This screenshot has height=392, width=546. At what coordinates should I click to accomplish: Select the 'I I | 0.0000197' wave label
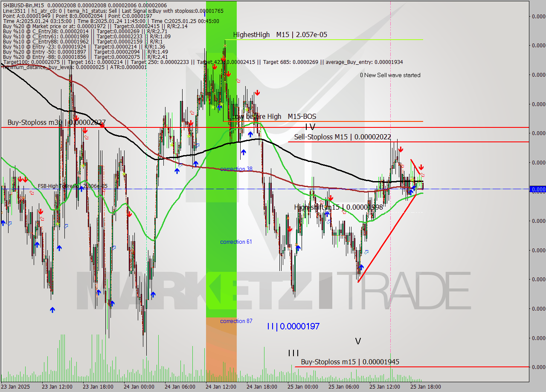293,326
